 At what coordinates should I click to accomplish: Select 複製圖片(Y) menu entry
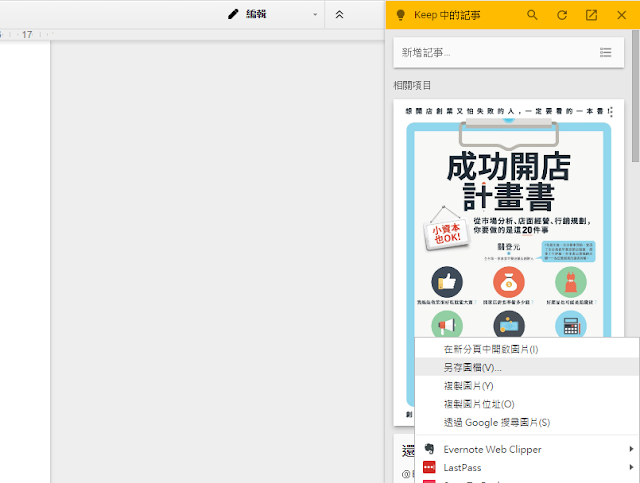coord(527,386)
